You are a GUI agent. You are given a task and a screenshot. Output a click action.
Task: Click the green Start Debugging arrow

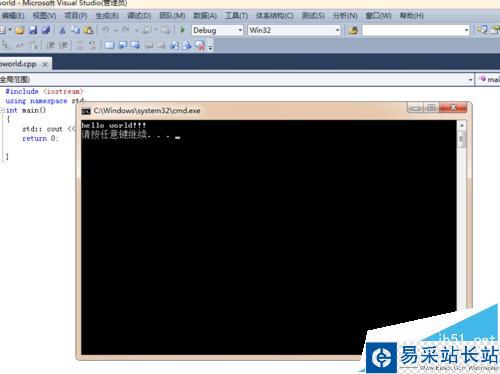182,30
